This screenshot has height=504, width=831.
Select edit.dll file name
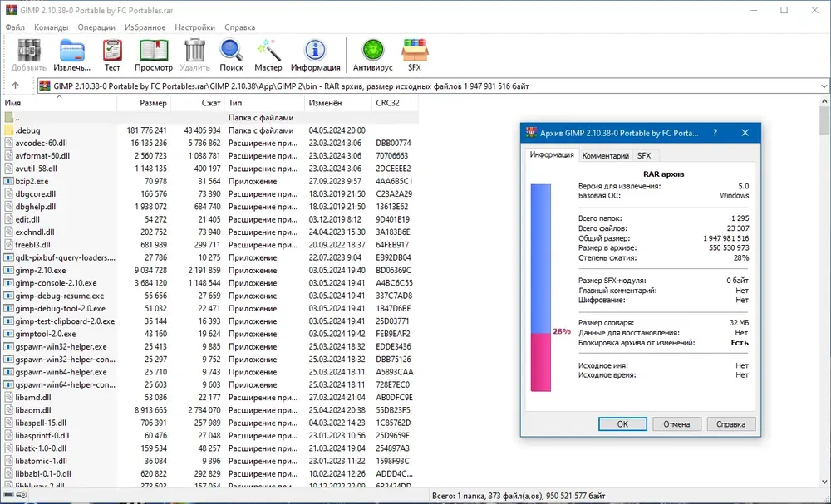click(27, 219)
